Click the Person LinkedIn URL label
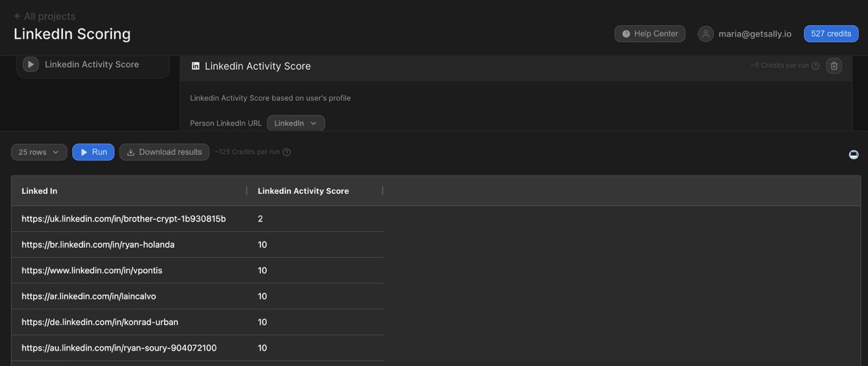 [x=226, y=123]
